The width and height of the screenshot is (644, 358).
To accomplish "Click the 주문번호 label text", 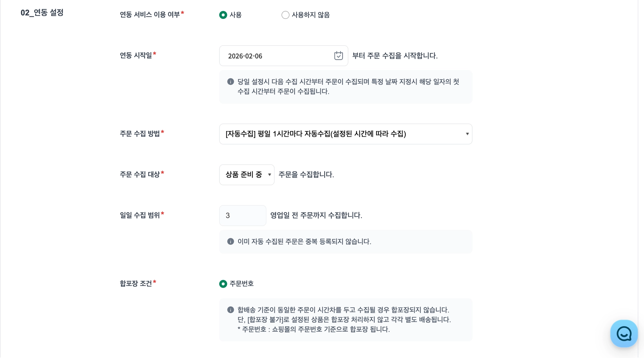I will [241, 284].
